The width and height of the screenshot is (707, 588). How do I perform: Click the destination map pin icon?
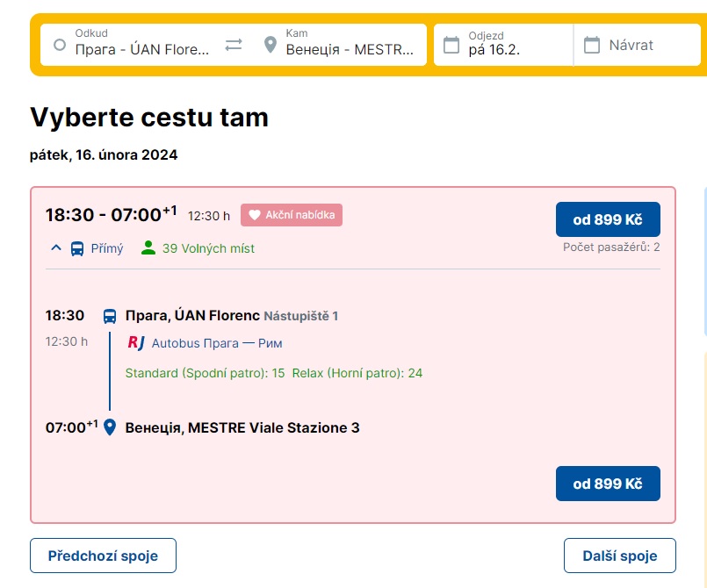271,45
